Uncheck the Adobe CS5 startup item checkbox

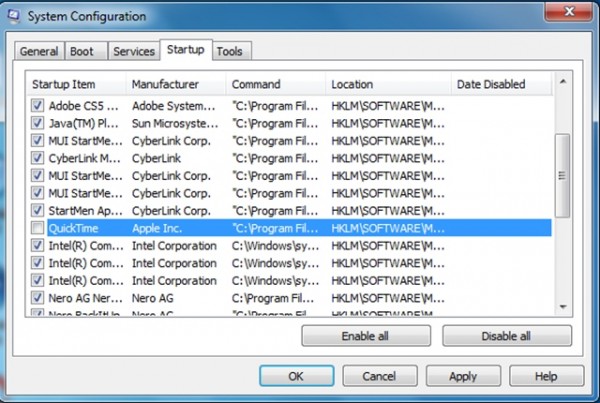click(x=38, y=104)
